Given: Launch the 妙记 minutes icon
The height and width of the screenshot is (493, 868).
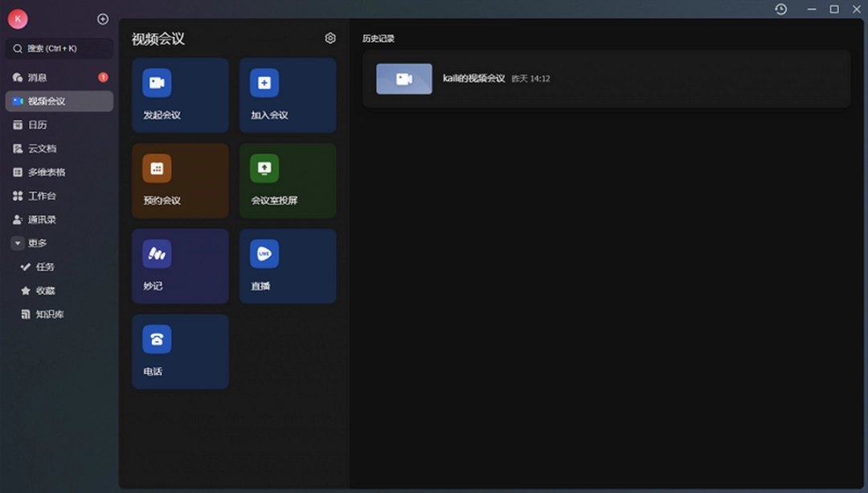Looking at the screenshot, I should 157,254.
